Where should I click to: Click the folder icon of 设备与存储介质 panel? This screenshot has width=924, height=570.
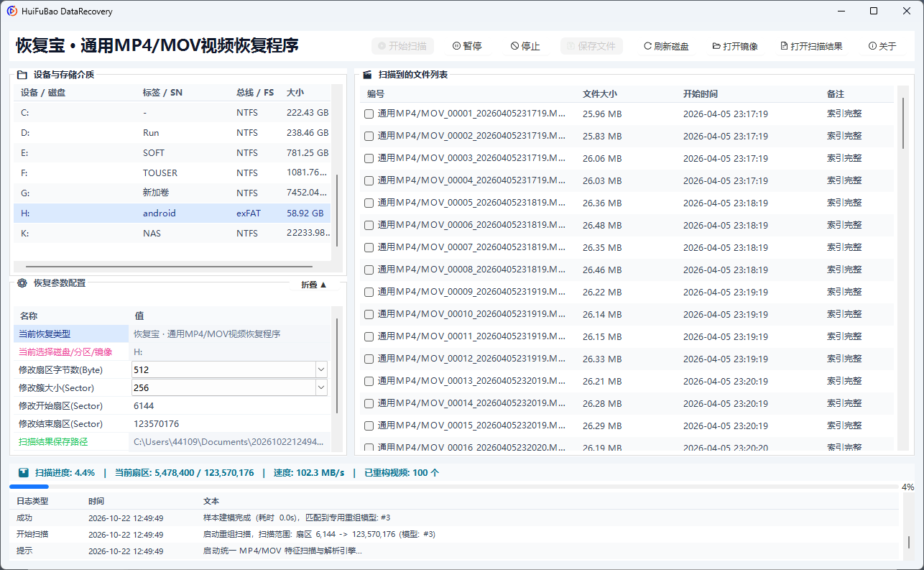pyautogui.click(x=22, y=75)
